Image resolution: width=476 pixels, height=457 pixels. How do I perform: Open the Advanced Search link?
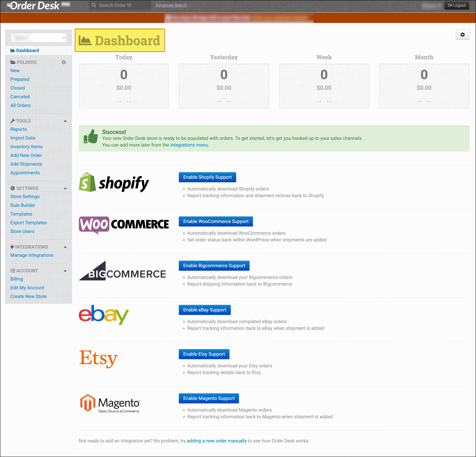(x=171, y=5)
